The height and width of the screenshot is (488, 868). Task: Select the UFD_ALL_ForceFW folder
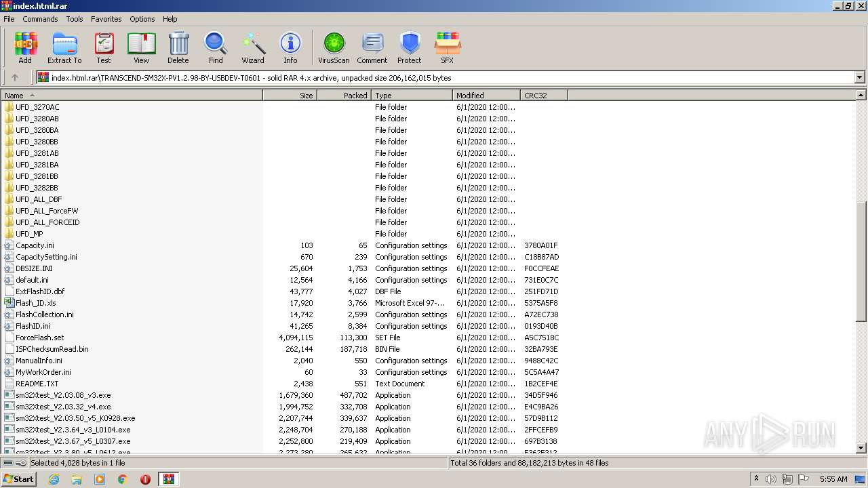(x=47, y=211)
